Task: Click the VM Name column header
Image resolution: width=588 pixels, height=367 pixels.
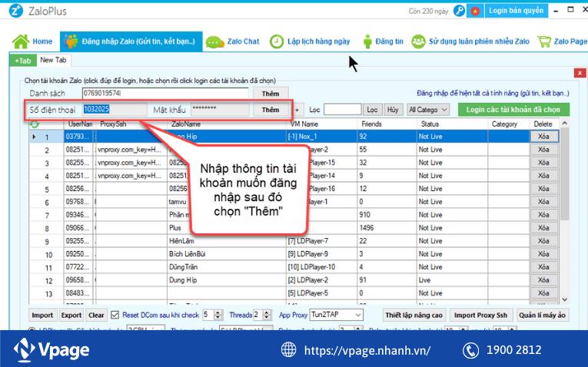Action: point(304,124)
